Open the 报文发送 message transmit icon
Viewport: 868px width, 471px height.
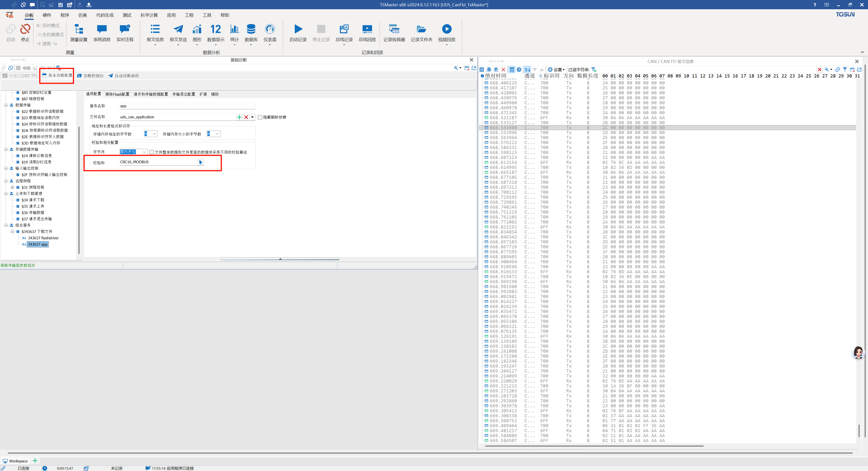pyautogui.click(x=178, y=29)
